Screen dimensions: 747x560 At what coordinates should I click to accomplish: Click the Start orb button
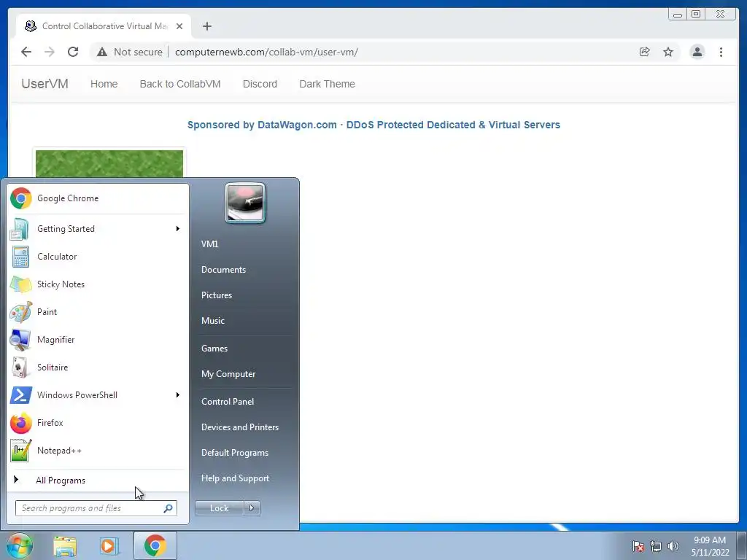pyautogui.click(x=20, y=545)
